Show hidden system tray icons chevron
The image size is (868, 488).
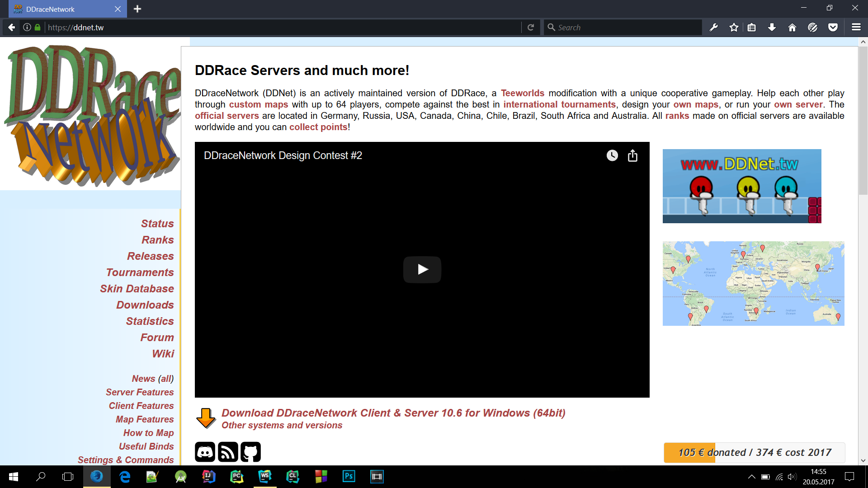pyautogui.click(x=751, y=477)
